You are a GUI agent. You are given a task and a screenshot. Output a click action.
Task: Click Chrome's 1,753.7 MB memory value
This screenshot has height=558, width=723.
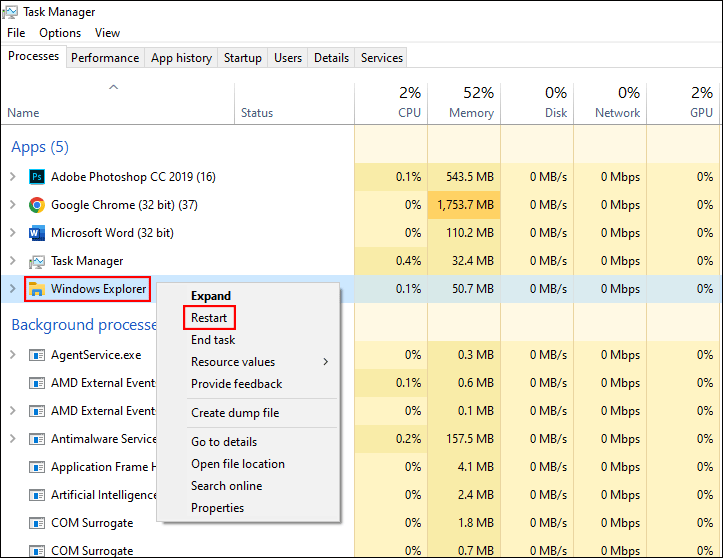click(x=465, y=205)
